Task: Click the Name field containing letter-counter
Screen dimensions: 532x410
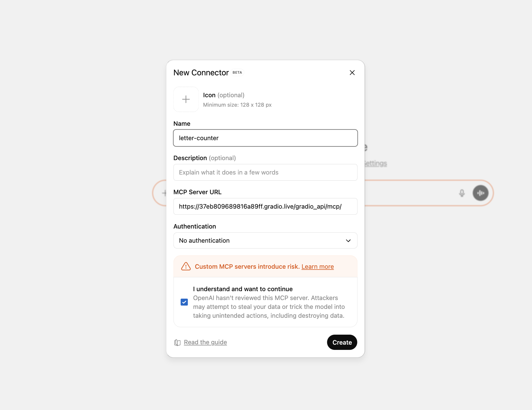Action: point(265,138)
